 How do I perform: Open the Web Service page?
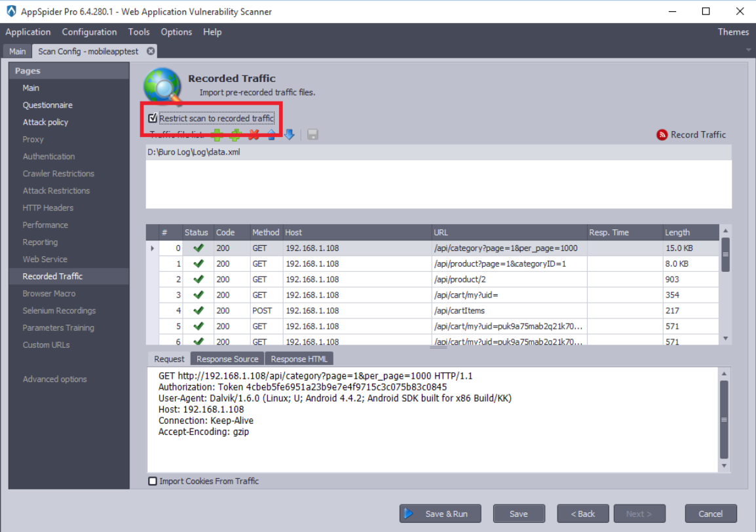point(45,259)
